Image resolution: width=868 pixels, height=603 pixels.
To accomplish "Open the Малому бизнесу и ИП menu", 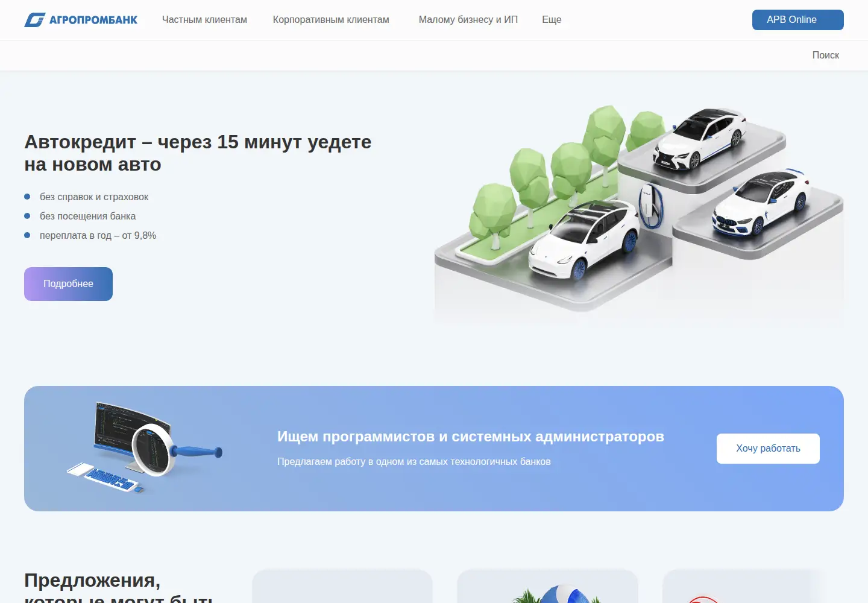I will [468, 20].
